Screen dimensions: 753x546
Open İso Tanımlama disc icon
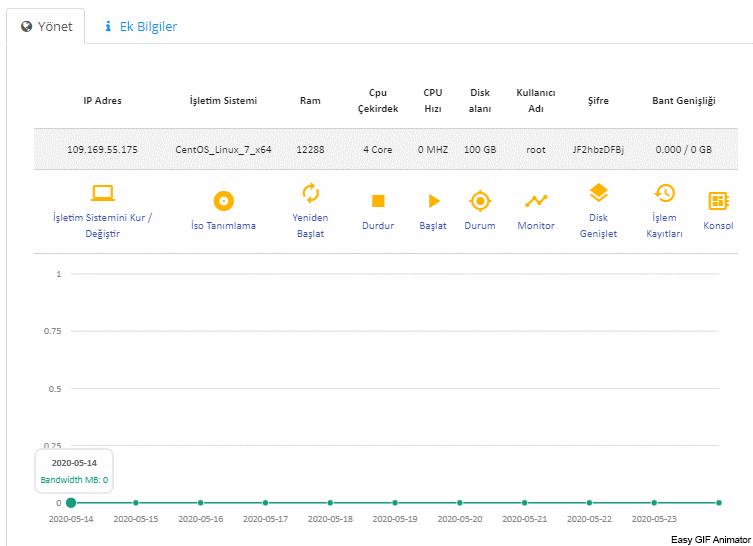[x=223, y=201]
